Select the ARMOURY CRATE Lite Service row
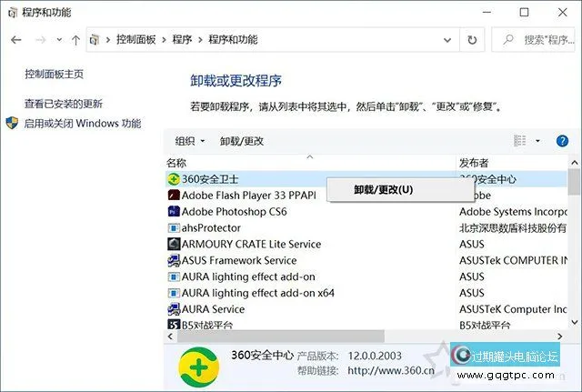Viewport: 582px width, 392px height. point(366,245)
